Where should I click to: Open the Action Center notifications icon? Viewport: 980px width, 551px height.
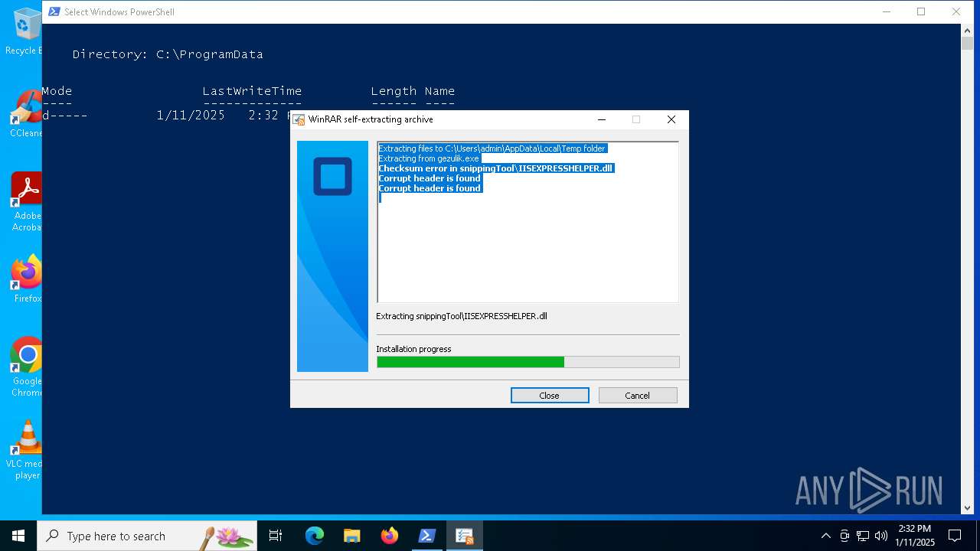(955, 536)
